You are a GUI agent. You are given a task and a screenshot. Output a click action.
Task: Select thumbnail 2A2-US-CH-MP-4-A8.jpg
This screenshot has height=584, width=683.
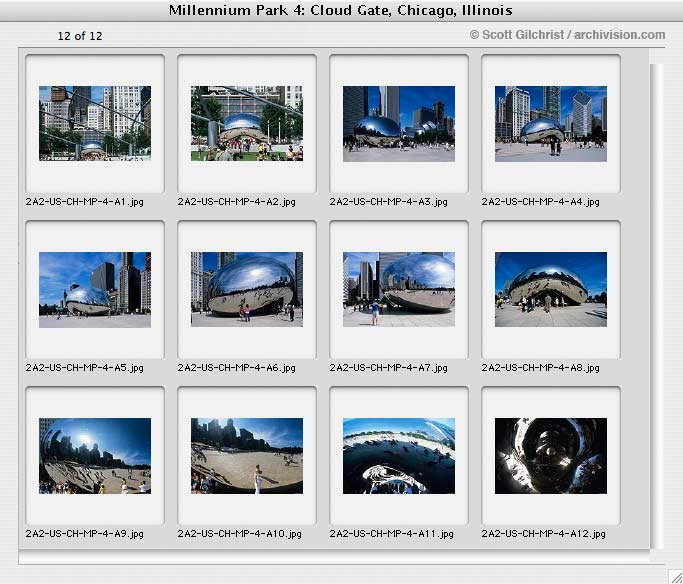[551, 289]
